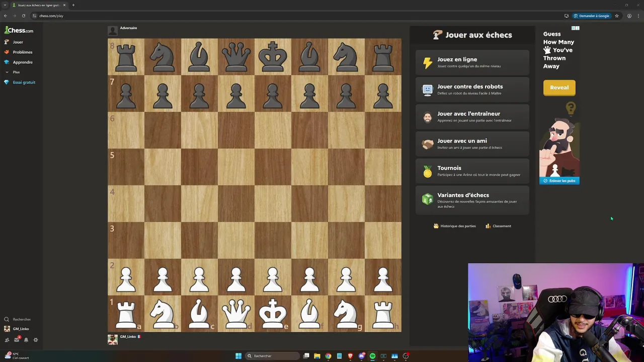Screen dimensions: 644x362
Task: Select Jouer avec l'entraîneur option
Action: coord(472,117)
